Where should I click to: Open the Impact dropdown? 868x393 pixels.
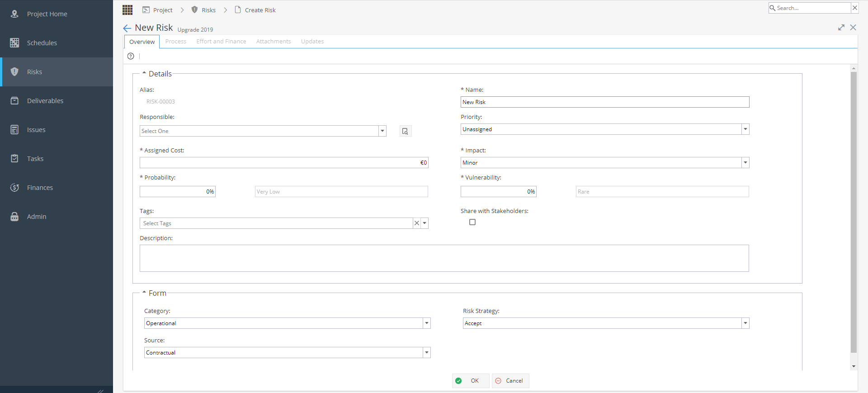pyautogui.click(x=745, y=163)
